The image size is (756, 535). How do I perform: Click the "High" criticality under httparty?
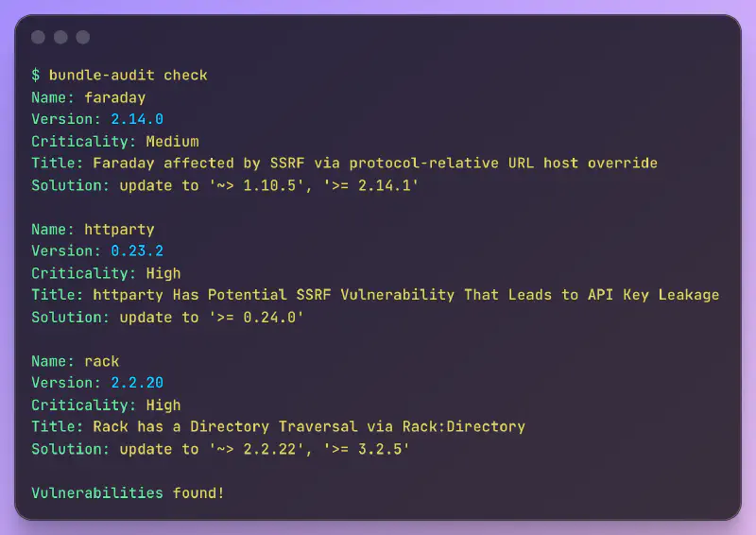pos(163,273)
